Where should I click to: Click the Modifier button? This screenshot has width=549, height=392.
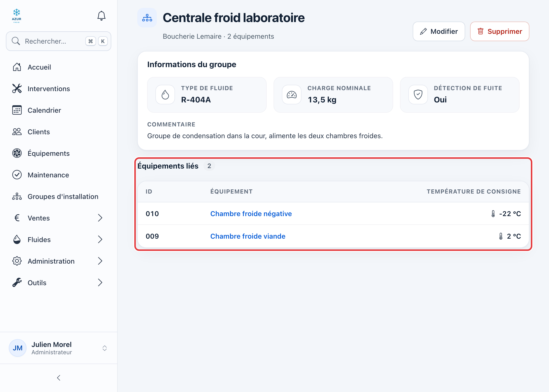(x=439, y=31)
